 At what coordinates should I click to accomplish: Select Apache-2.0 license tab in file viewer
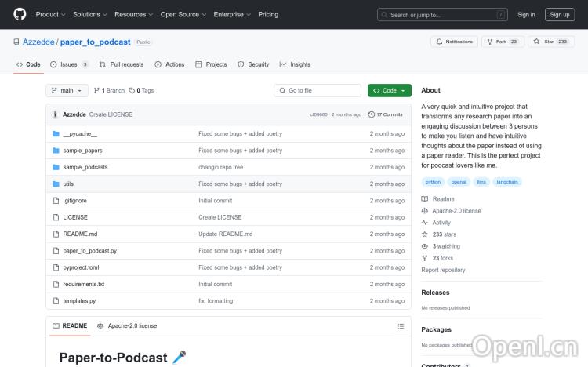coord(127,325)
